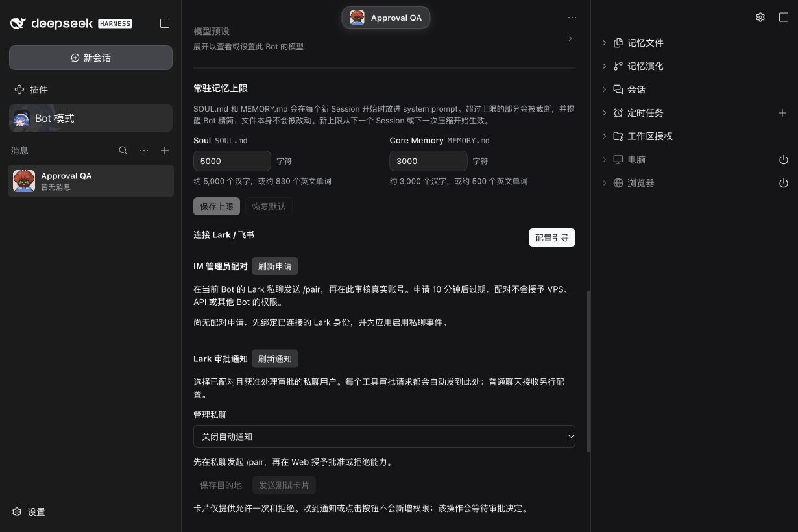Expand the 模型预设 section chevron
Viewport: 798px width, 532px height.
click(x=570, y=38)
